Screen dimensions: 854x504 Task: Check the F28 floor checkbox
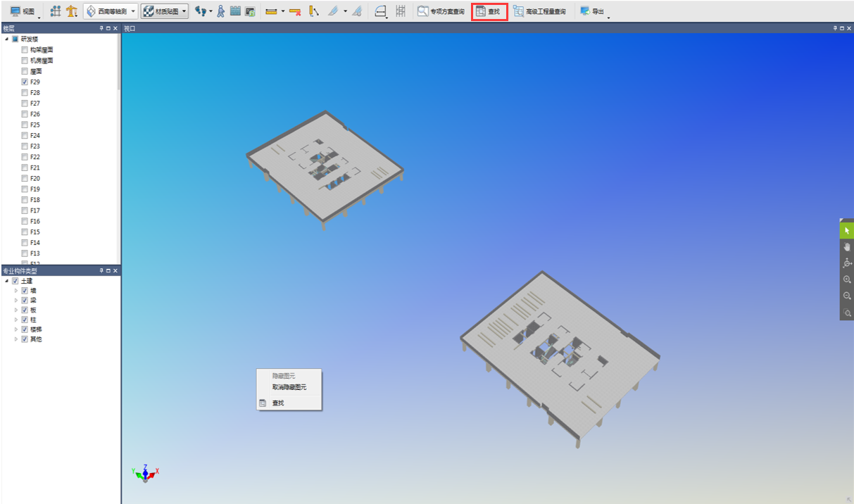[25, 93]
